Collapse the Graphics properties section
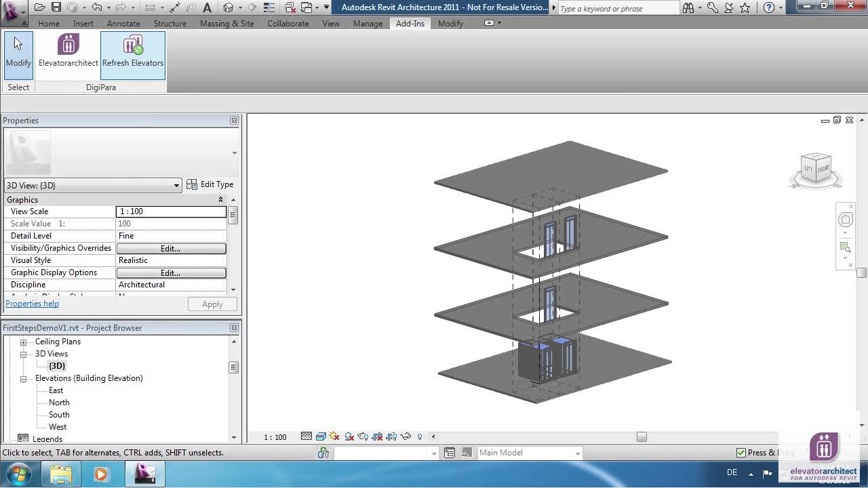Image resolution: width=868 pixels, height=488 pixels. (x=220, y=200)
